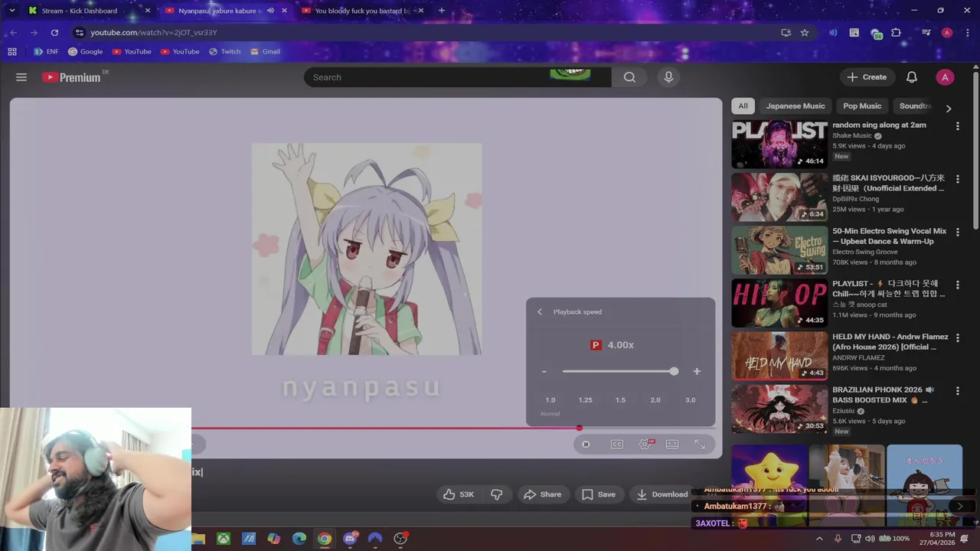This screenshot has width=980, height=551.
Task: Mute the Nyanpasu tab via speaker icon
Action: 270,11
